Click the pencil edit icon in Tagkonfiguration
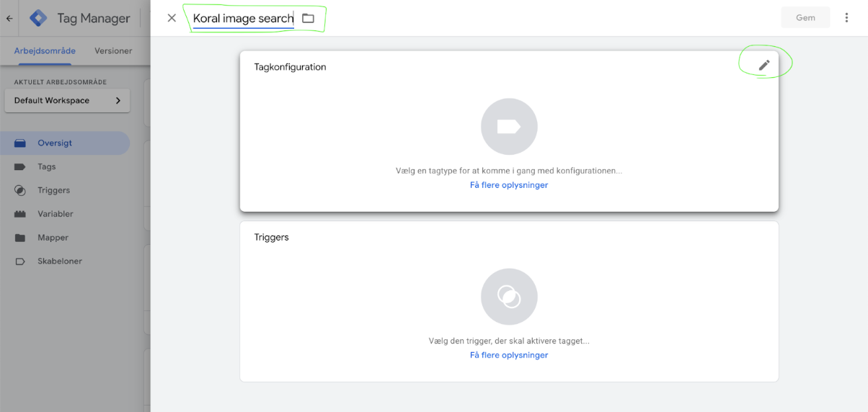Screen dimensions: 868x412 (x=764, y=66)
